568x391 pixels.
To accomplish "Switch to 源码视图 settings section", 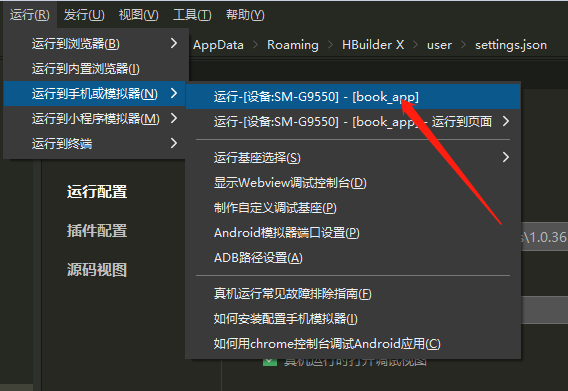I will coord(97,270).
